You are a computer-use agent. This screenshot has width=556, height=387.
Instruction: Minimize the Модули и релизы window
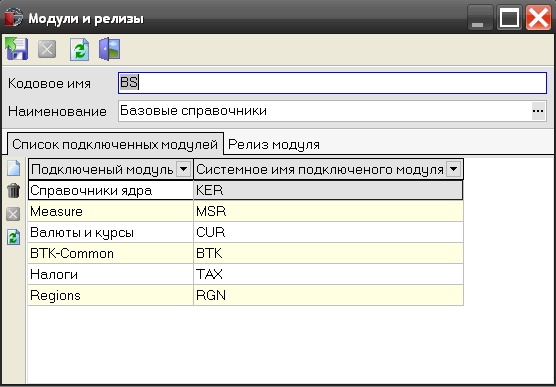point(479,17)
